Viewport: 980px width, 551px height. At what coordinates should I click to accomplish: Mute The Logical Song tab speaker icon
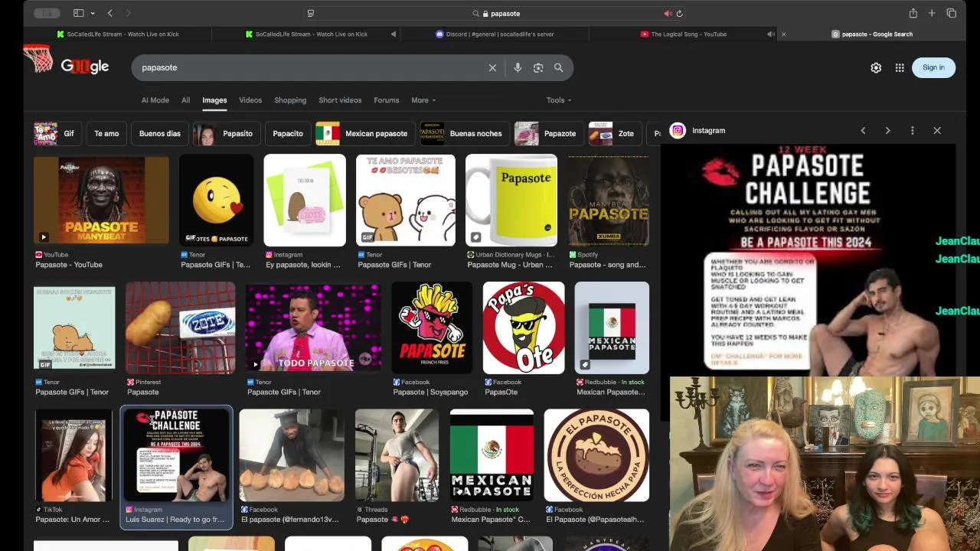point(771,34)
